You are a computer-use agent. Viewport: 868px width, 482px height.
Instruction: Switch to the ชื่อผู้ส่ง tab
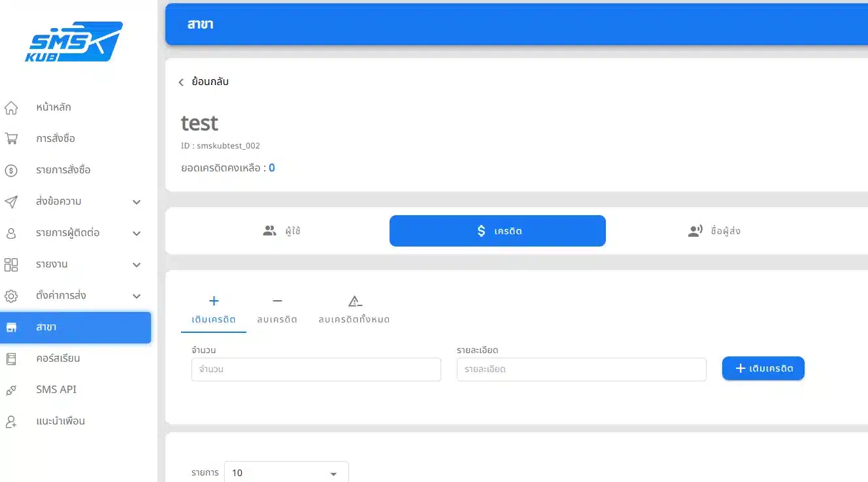pyautogui.click(x=714, y=231)
